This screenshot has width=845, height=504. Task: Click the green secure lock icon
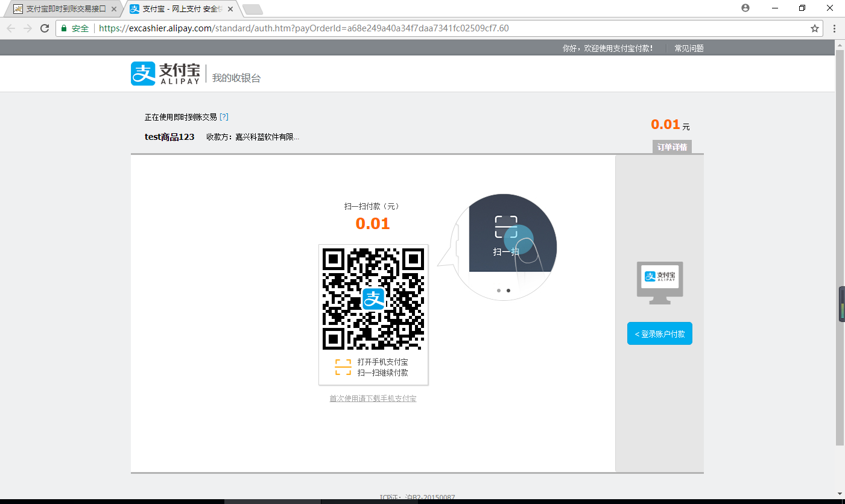64,28
